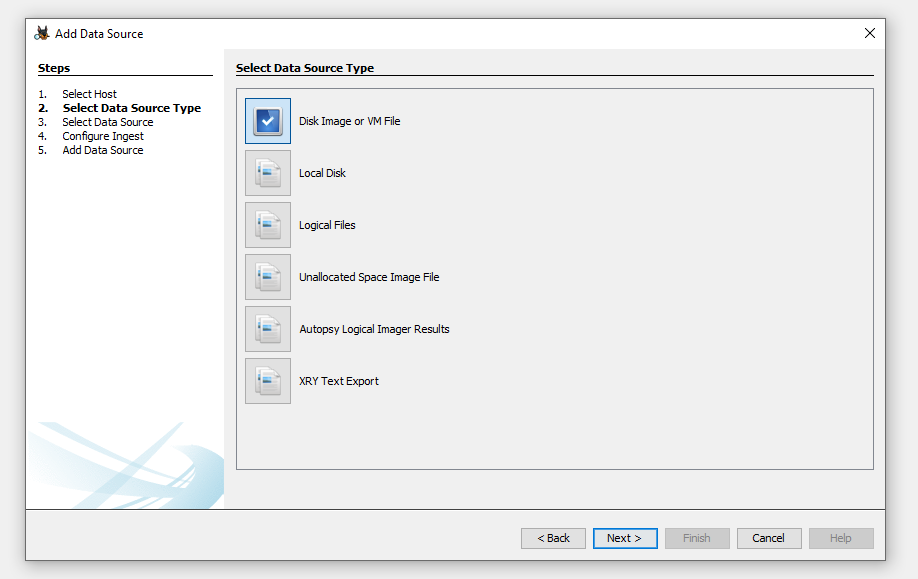This screenshot has height=579, width=918.
Task: Click the 'XRY Text Export' label
Action: (x=338, y=381)
